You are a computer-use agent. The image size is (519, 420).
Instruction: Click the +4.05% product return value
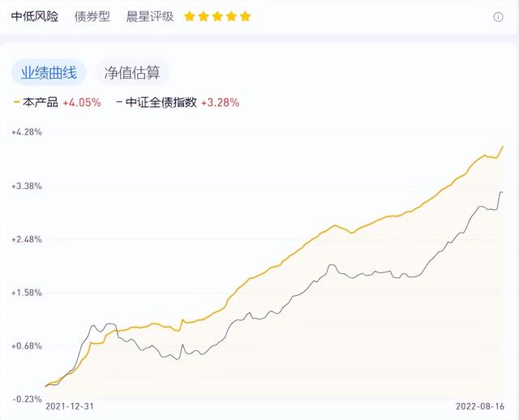click(x=82, y=103)
